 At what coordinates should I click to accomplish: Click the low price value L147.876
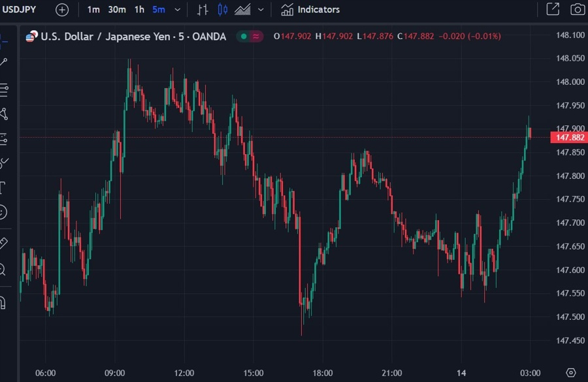coord(375,37)
